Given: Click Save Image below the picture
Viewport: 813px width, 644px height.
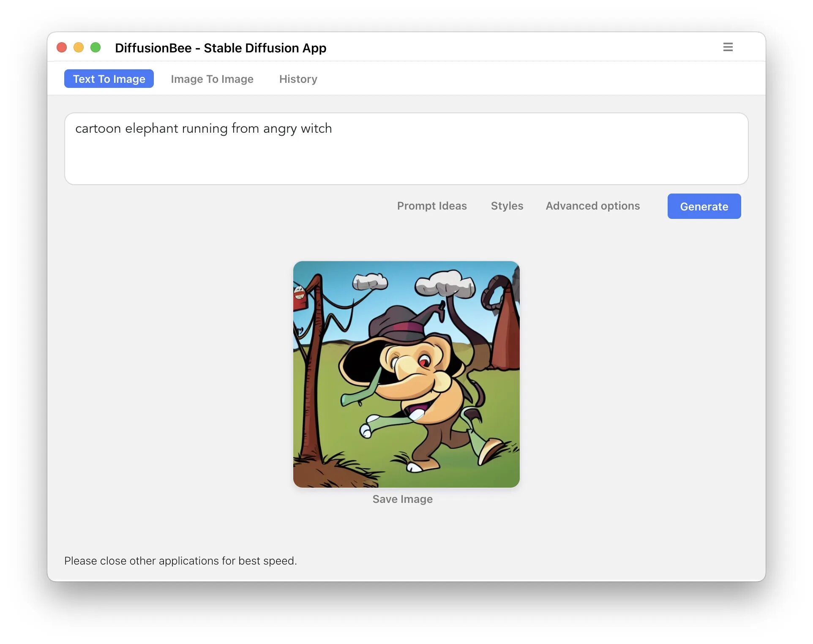Looking at the screenshot, I should [402, 499].
